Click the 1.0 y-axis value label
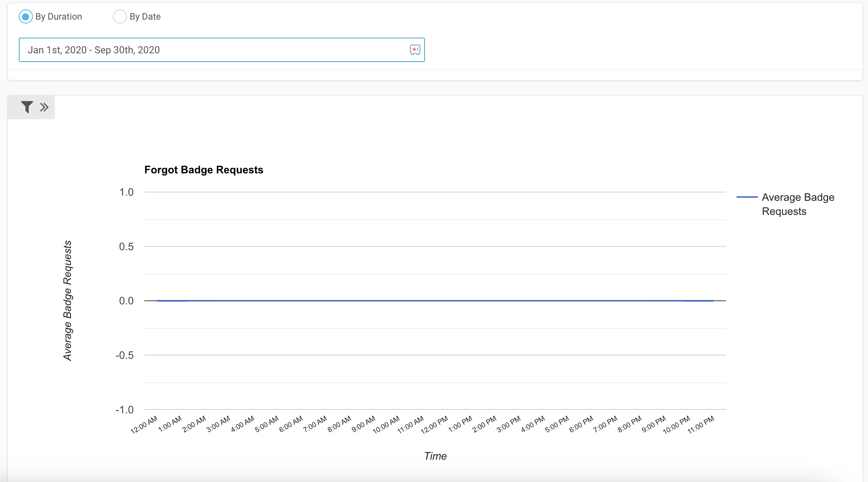Image resolution: width=868 pixels, height=482 pixels. (126, 192)
